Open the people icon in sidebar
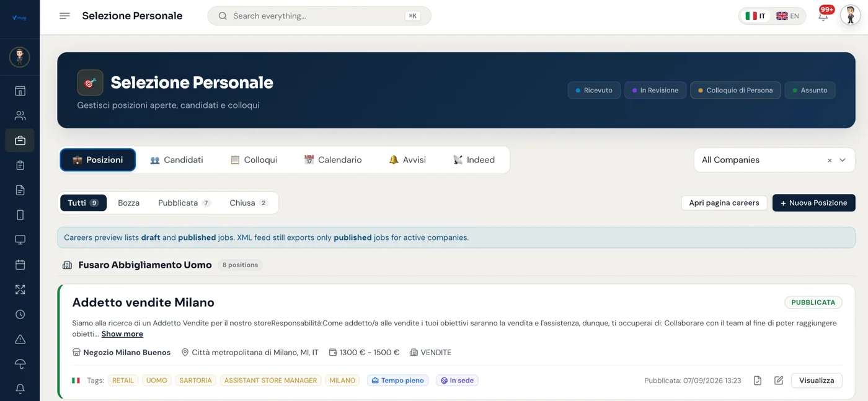Image resolution: width=868 pixels, height=401 pixels. [x=20, y=116]
